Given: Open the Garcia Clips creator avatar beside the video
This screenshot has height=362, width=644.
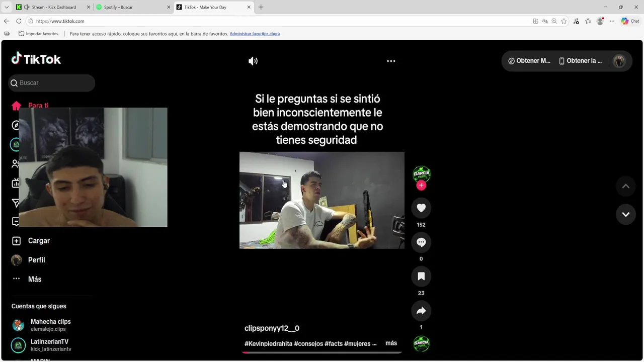Looking at the screenshot, I should 421,173.
